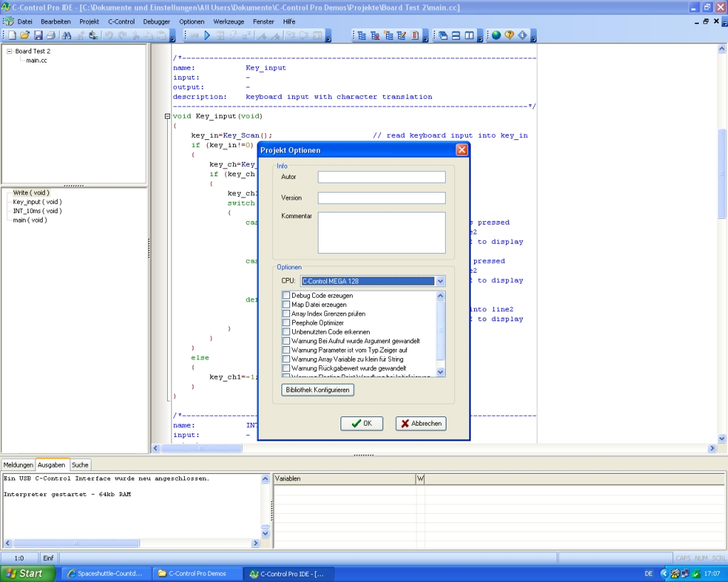Open project toolbar options dropdown arrow
This screenshot has height=582, width=728.
click(x=425, y=36)
